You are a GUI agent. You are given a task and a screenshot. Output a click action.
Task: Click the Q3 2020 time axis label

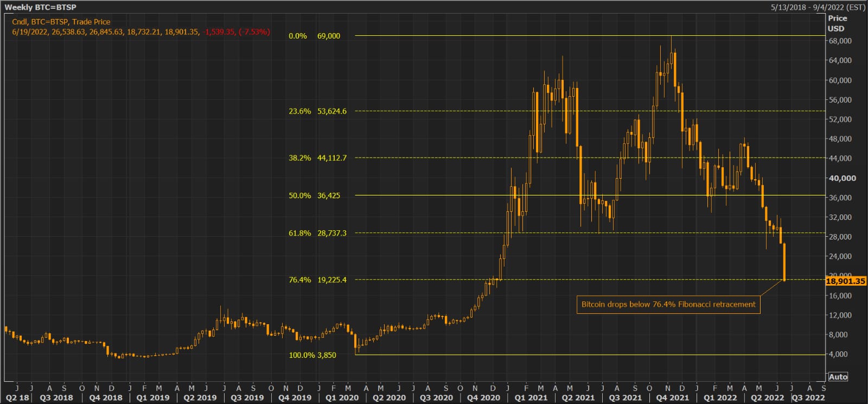[436, 397]
